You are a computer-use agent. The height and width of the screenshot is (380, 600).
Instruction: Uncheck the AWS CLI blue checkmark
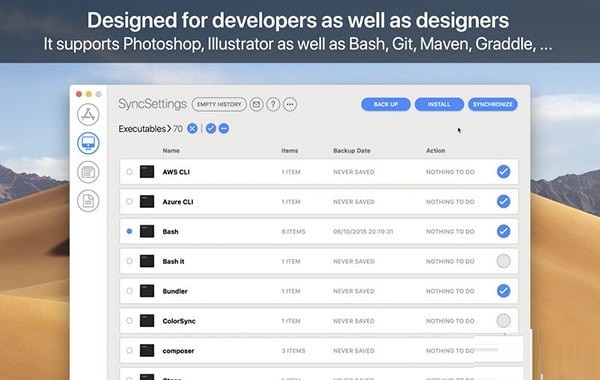[x=504, y=171]
